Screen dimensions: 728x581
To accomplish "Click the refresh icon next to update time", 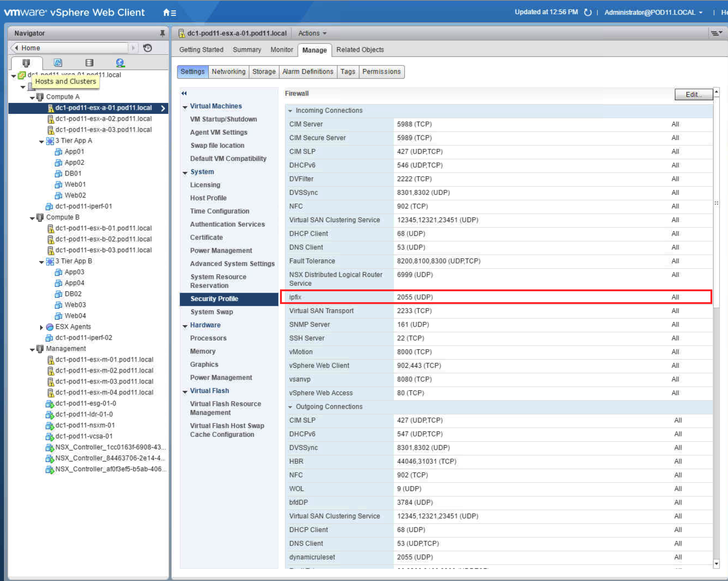I will (x=587, y=12).
